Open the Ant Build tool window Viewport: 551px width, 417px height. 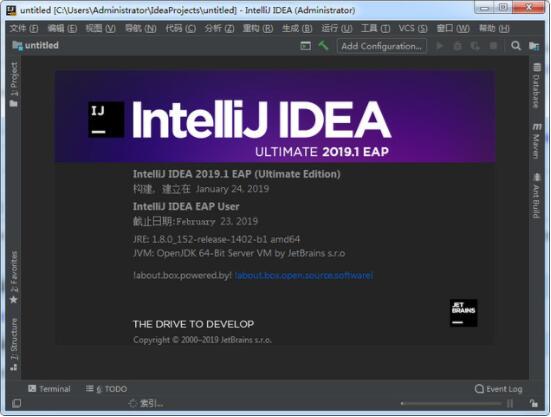[x=537, y=195]
